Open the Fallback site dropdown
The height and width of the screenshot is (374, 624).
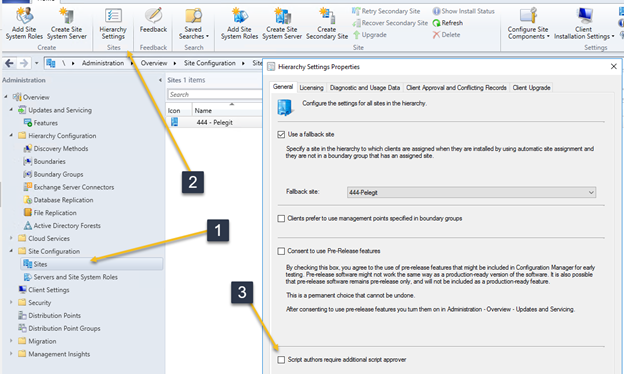pos(471,193)
